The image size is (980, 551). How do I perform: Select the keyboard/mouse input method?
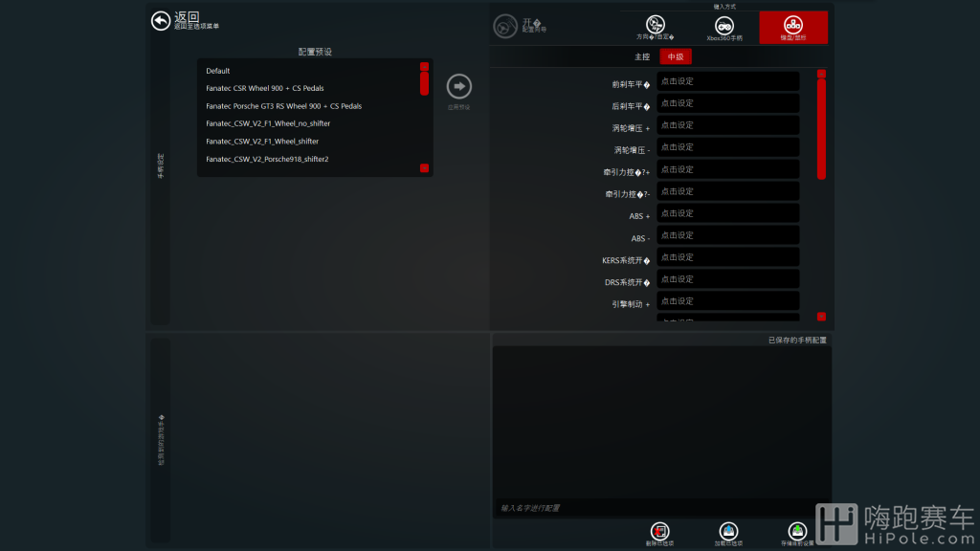click(x=793, y=28)
